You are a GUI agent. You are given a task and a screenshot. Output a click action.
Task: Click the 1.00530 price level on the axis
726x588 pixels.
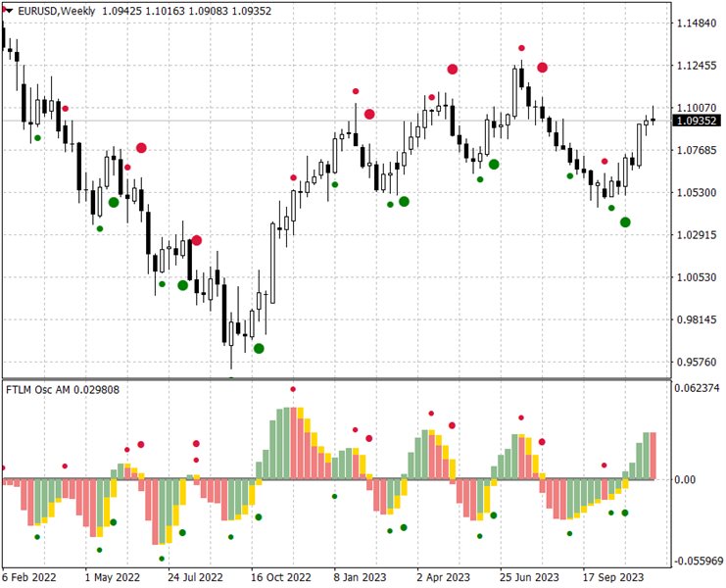click(697, 277)
